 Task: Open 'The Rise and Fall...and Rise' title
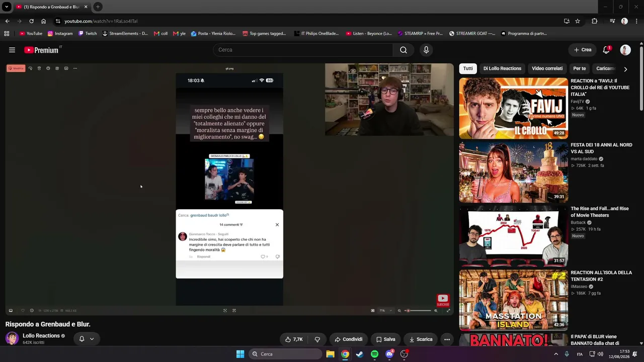coord(600,212)
